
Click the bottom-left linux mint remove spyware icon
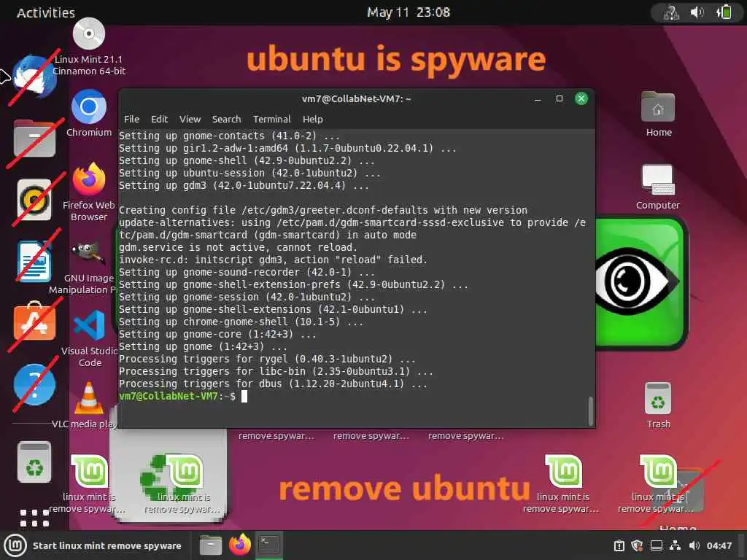88,472
